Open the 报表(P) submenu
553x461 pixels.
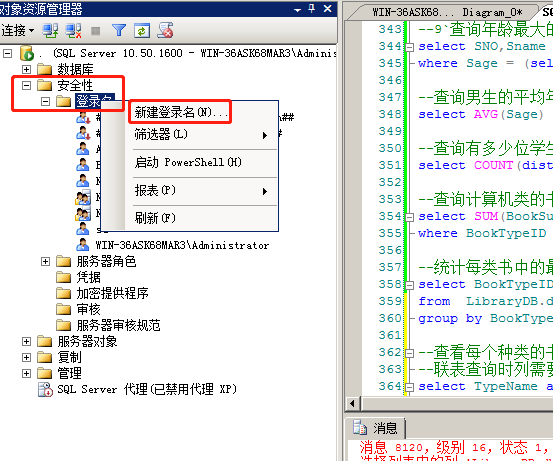pos(201,190)
